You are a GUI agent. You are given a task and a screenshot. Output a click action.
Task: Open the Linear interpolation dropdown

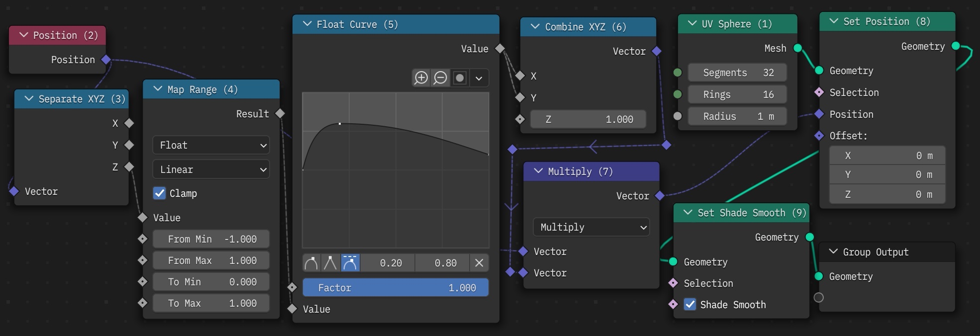tap(211, 169)
